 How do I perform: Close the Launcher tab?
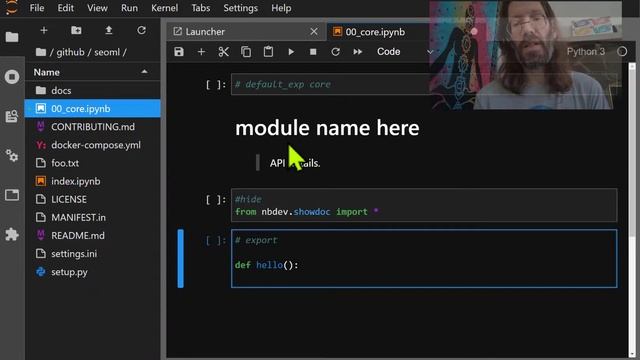[314, 31]
